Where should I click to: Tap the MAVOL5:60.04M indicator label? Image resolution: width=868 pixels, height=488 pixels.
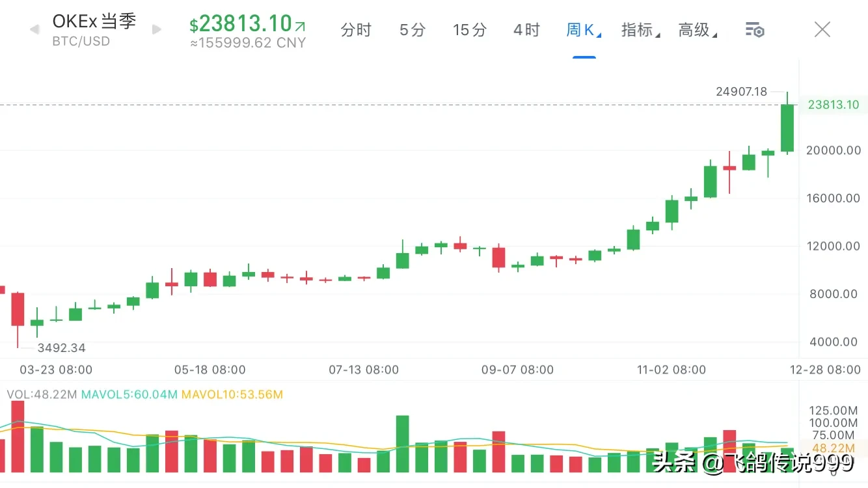[x=129, y=394]
